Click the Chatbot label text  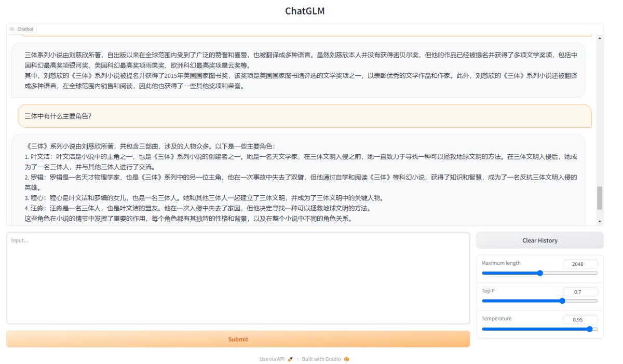pyautogui.click(x=25, y=29)
